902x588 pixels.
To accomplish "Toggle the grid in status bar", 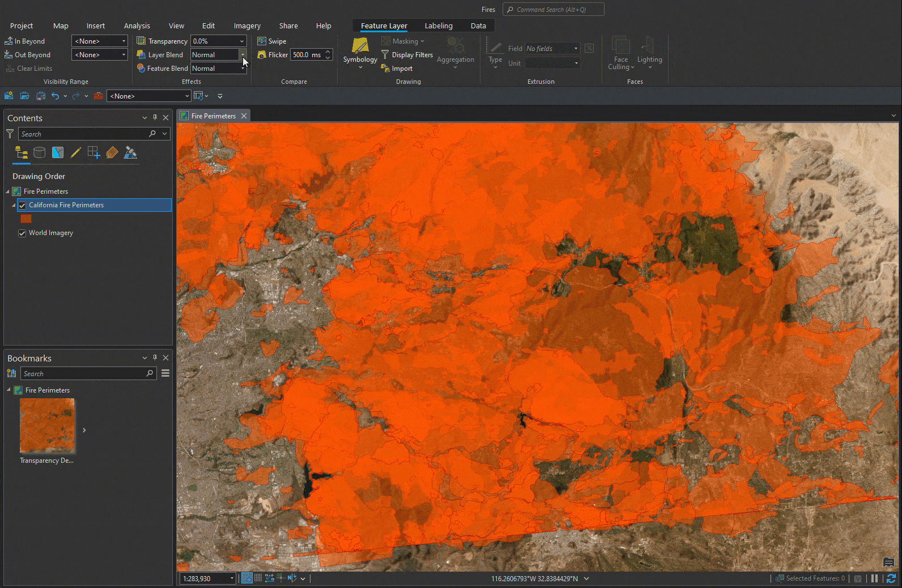I will click(x=258, y=578).
